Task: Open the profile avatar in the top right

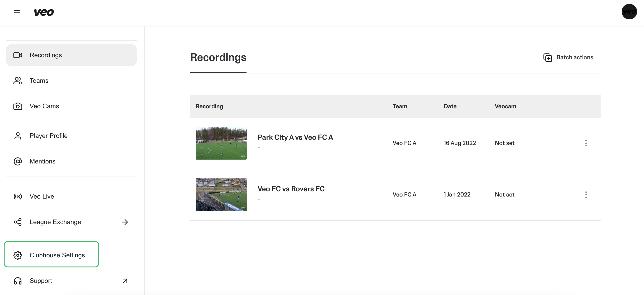Action: point(629,12)
